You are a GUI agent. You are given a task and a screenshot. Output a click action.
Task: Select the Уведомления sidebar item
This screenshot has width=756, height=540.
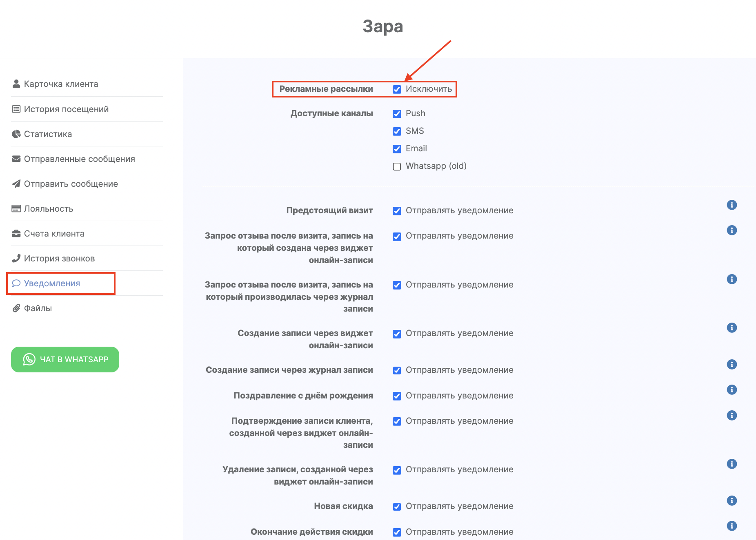point(52,283)
